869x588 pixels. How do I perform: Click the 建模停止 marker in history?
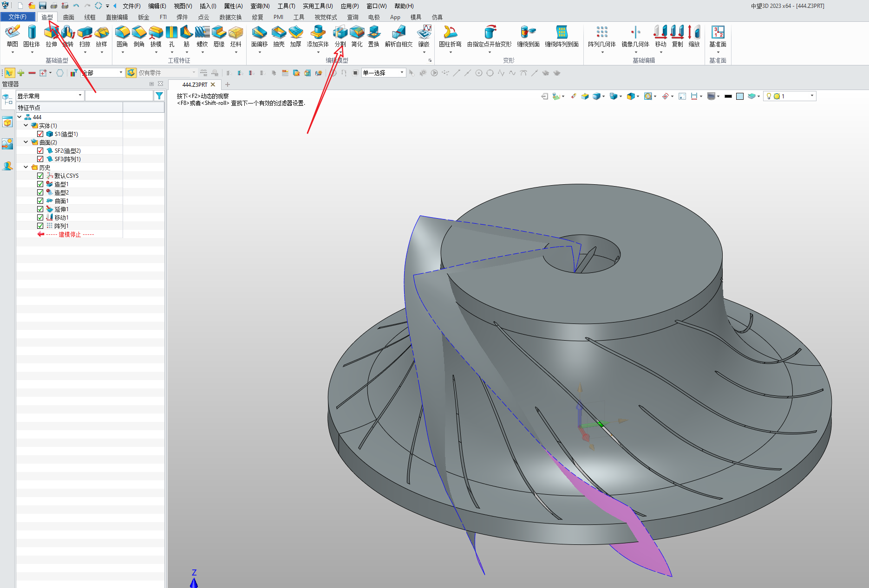69,234
